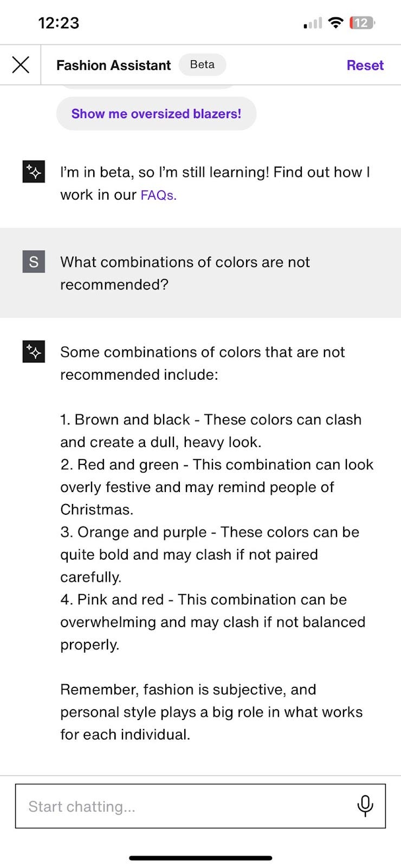Image resolution: width=401 pixels, height=868 pixels.
Task: Tap the Beta badge next to title
Action: (202, 65)
